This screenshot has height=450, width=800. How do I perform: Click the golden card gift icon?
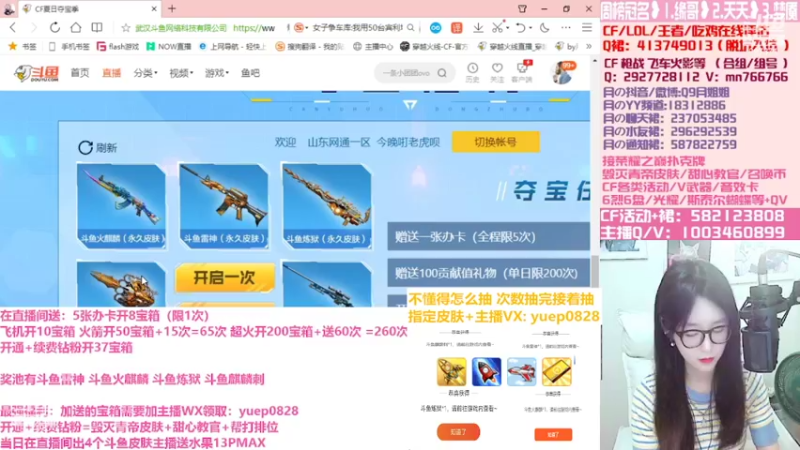(557, 371)
